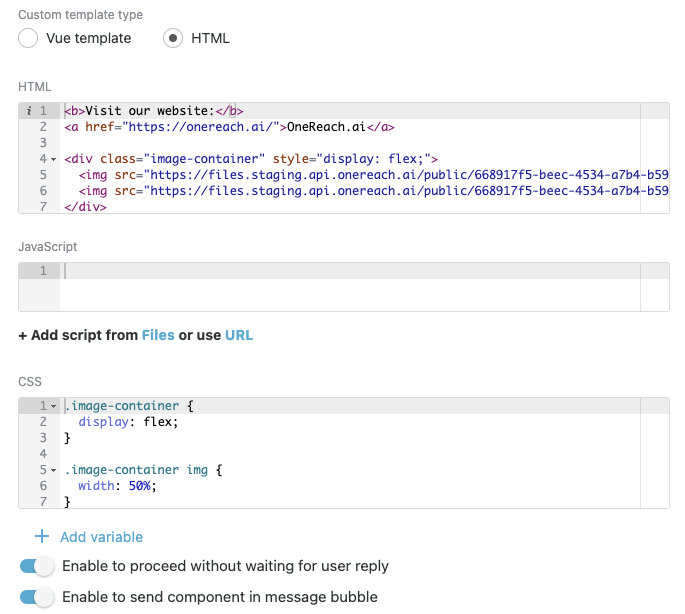Click line number 1 in JavaScript editor gutter
Viewport: 685px width, 614px height.
coord(43,271)
